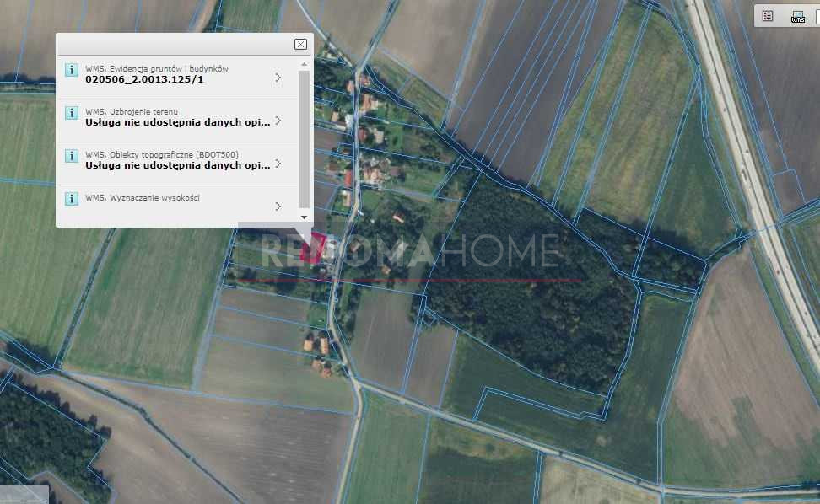Open WMS Obiekty topograficzne (BDOT500) list item
The image size is (820, 504).
[x=177, y=163]
